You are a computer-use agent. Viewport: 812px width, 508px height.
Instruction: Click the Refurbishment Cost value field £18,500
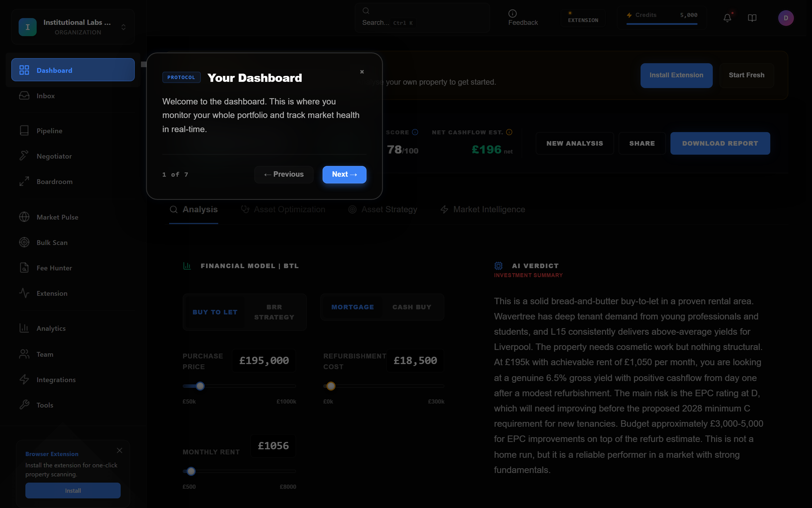tap(415, 361)
